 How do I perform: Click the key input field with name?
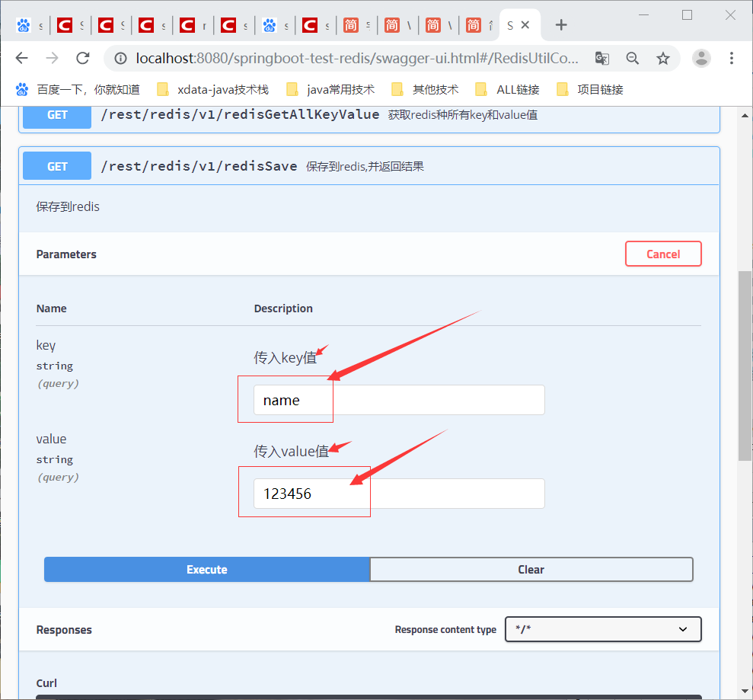click(x=399, y=400)
